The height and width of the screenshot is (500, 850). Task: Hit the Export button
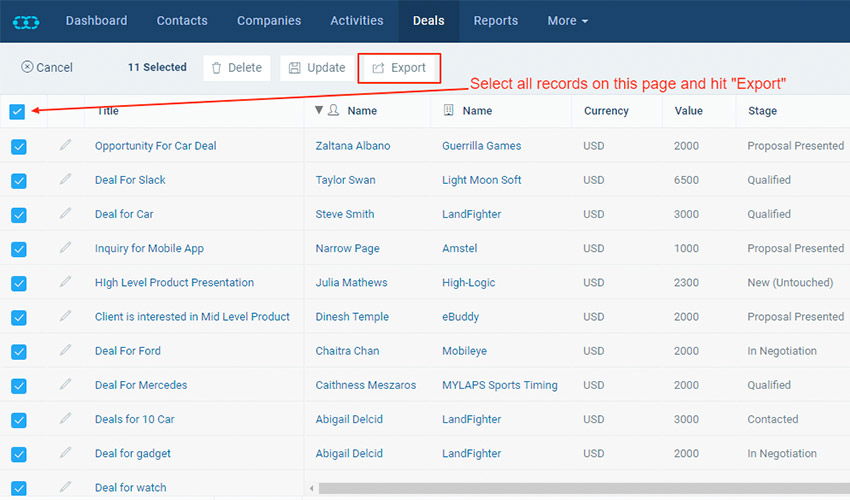coord(399,68)
